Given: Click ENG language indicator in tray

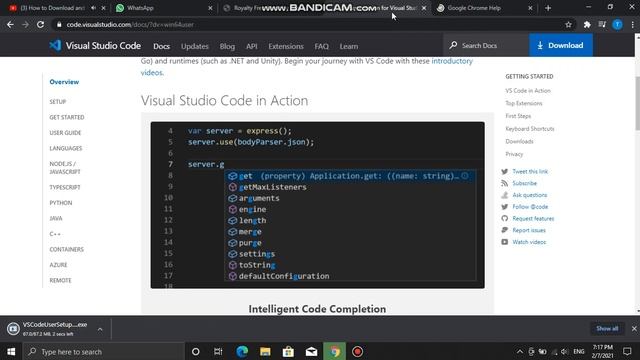Looking at the screenshot, I should (579, 351).
